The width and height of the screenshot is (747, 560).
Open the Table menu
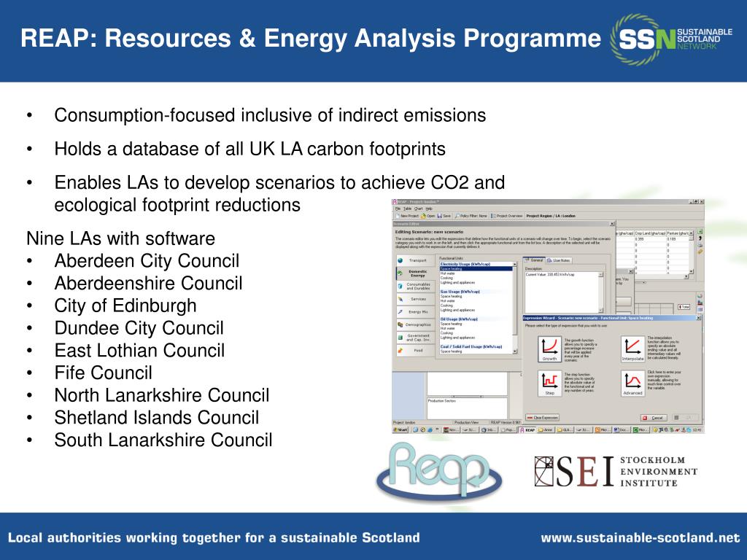(407, 209)
